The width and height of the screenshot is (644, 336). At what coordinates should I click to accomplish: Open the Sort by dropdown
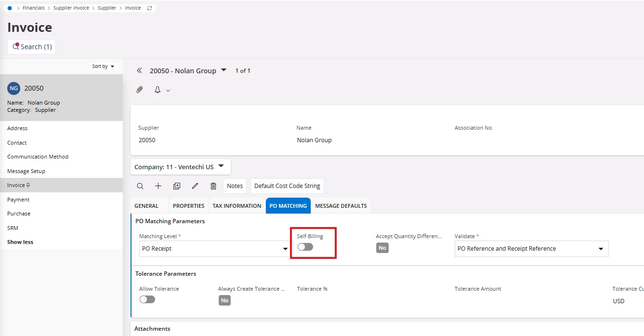[104, 66]
